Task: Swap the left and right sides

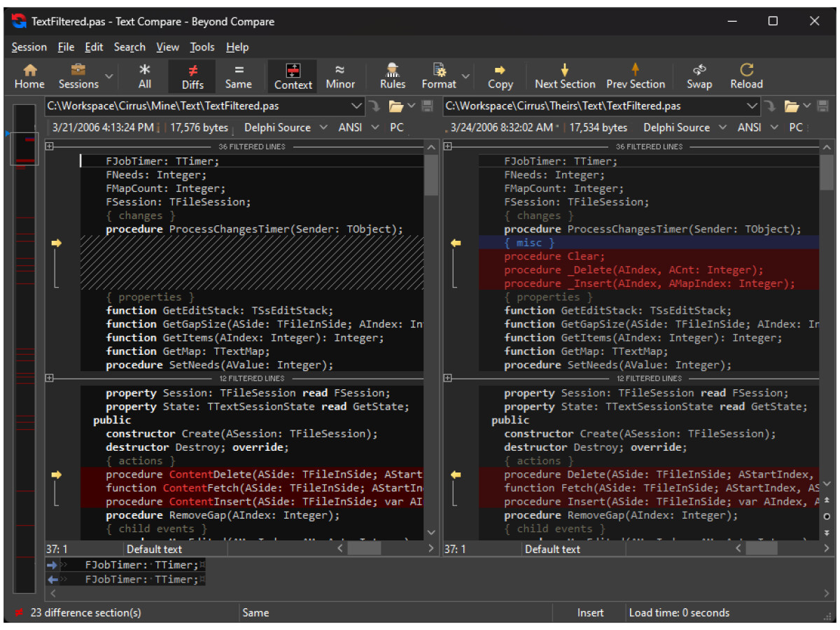Action: click(x=699, y=76)
